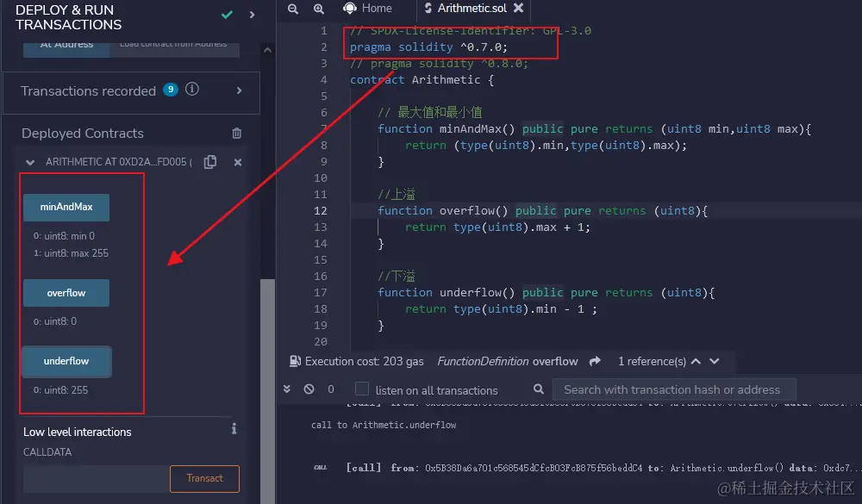The width and height of the screenshot is (862, 504).
Task: Click the scroll up arrow of the left panel
Action: tap(267, 50)
